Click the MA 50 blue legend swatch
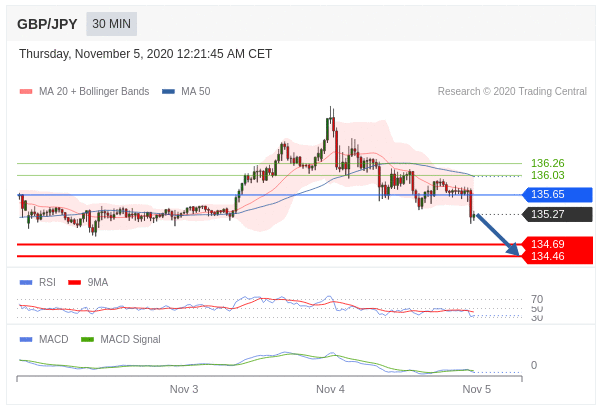 [168, 92]
